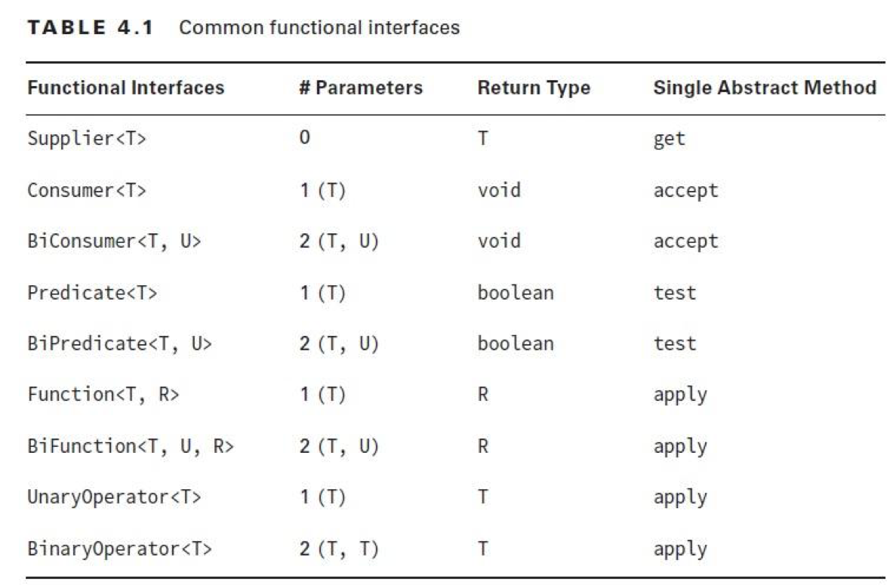Click the BiFunction<T, U, R> cell
The height and width of the screenshot is (588, 893).
131,446
